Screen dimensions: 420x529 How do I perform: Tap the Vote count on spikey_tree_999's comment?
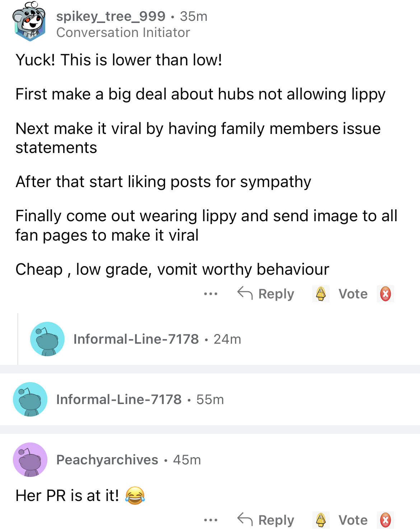point(353,294)
